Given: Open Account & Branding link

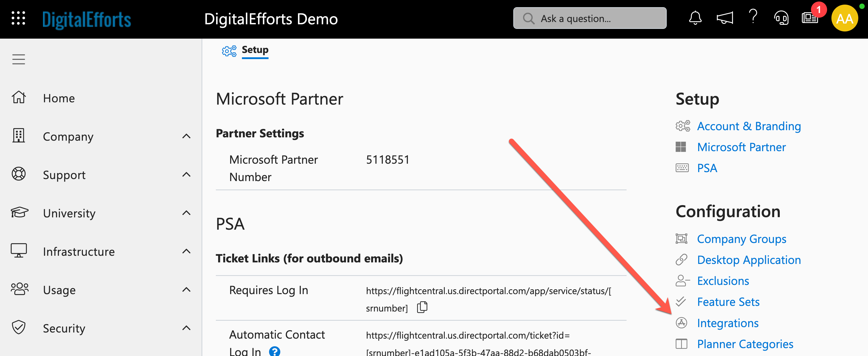Looking at the screenshot, I should [x=749, y=126].
